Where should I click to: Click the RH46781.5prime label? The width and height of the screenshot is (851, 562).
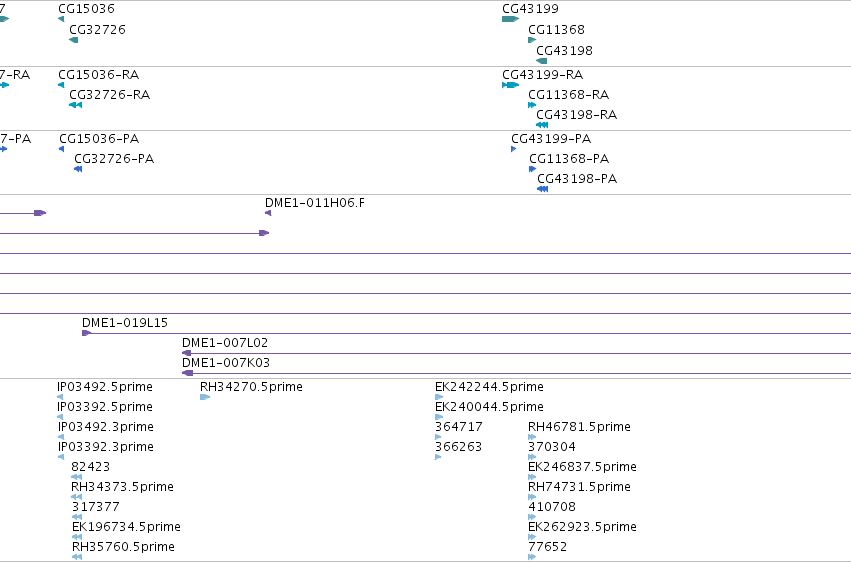click(579, 427)
